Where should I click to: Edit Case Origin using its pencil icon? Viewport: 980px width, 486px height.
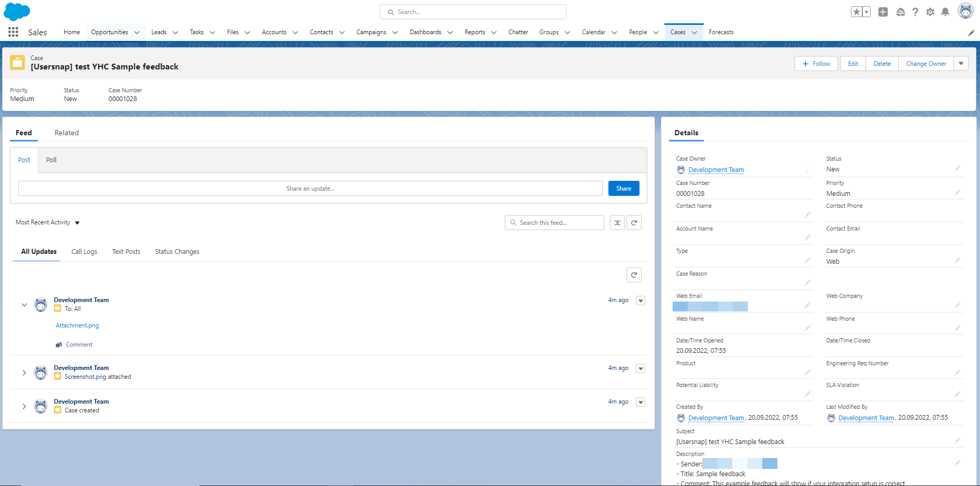(x=958, y=260)
